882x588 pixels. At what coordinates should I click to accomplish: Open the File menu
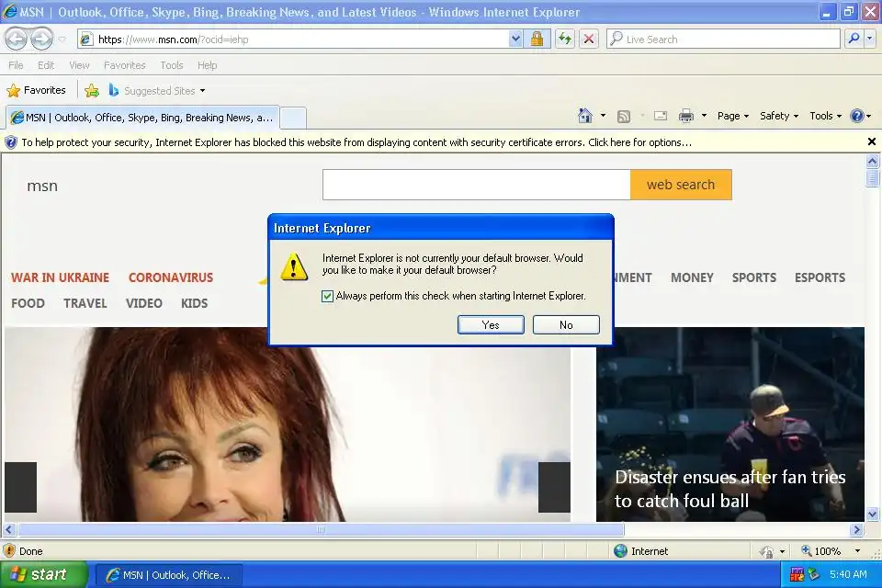[x=16, y=65]
